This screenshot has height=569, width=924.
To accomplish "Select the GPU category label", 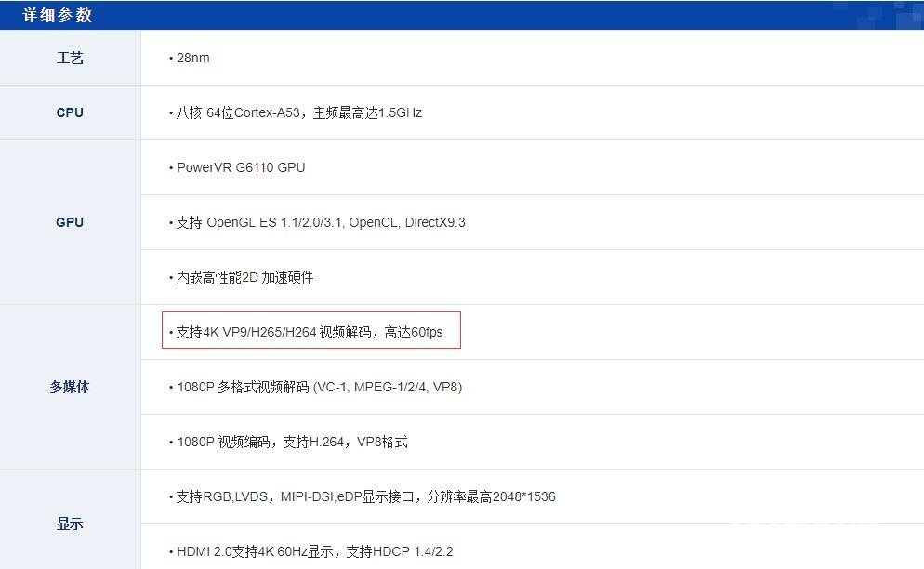I will [x=70, y=222].
